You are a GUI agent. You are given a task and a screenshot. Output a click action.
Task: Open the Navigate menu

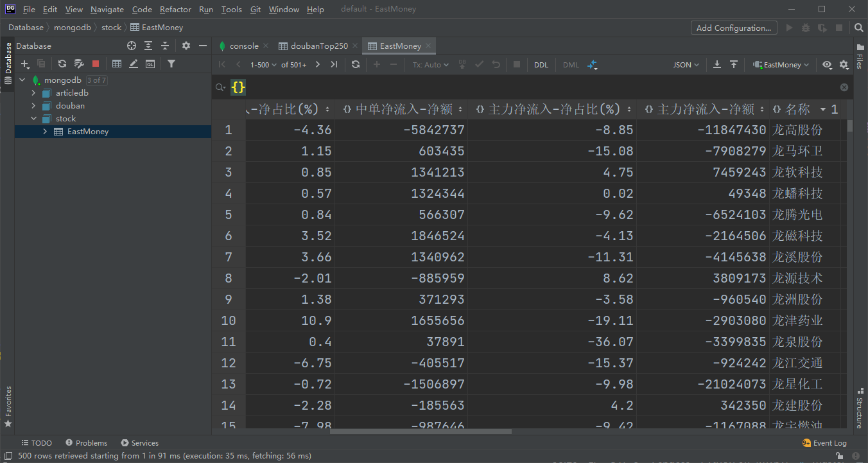[x=107, y=9]
